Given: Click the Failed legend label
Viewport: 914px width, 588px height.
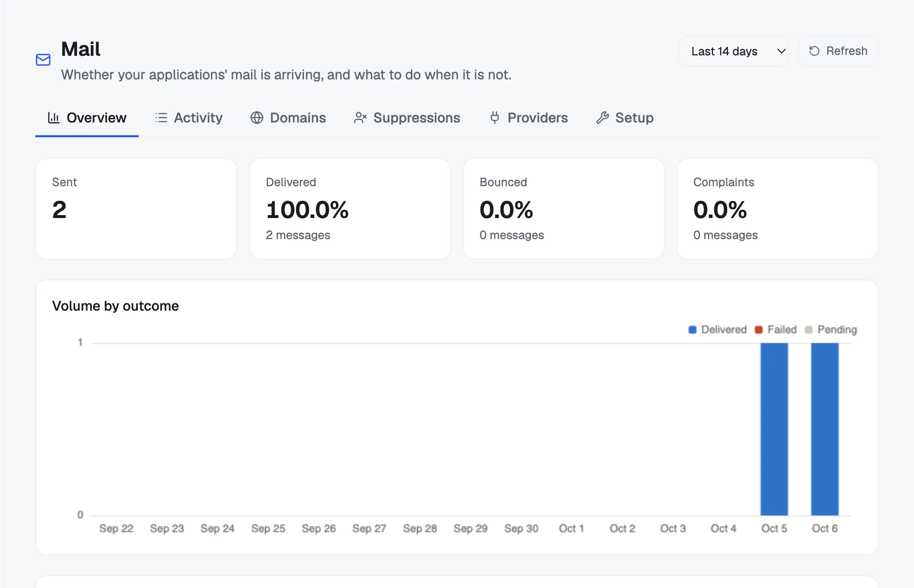Looking at the screenshot, I should [782, 330].
